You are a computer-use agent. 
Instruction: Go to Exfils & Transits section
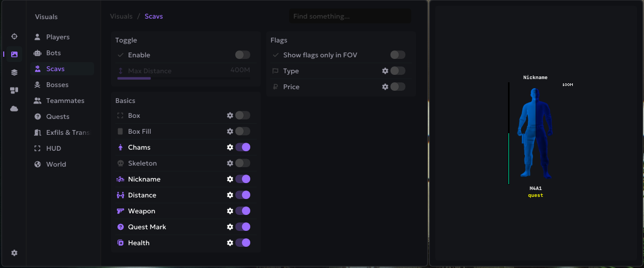[67, 133]
